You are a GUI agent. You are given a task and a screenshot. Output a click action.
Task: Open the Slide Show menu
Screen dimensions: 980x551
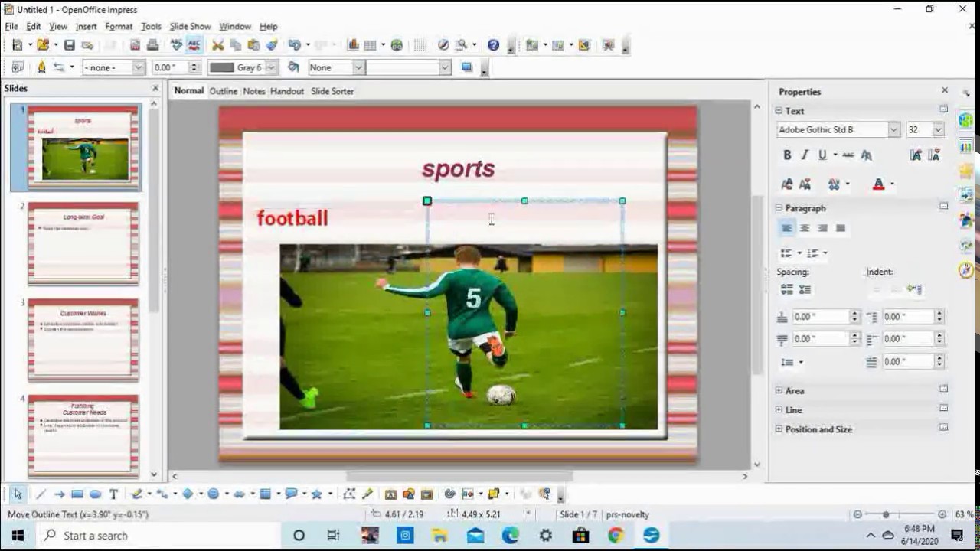tap(190, 26)
